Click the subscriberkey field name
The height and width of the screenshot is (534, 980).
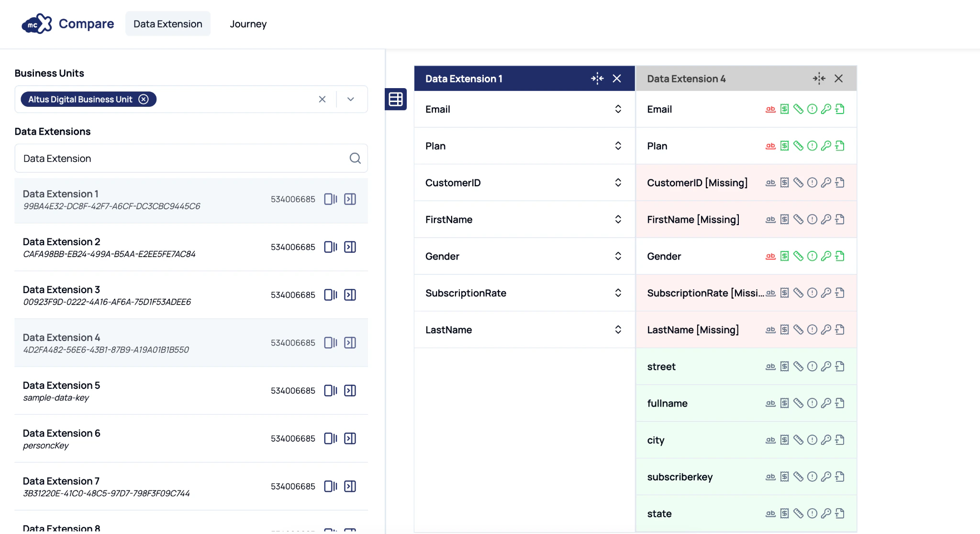point(680,477)
